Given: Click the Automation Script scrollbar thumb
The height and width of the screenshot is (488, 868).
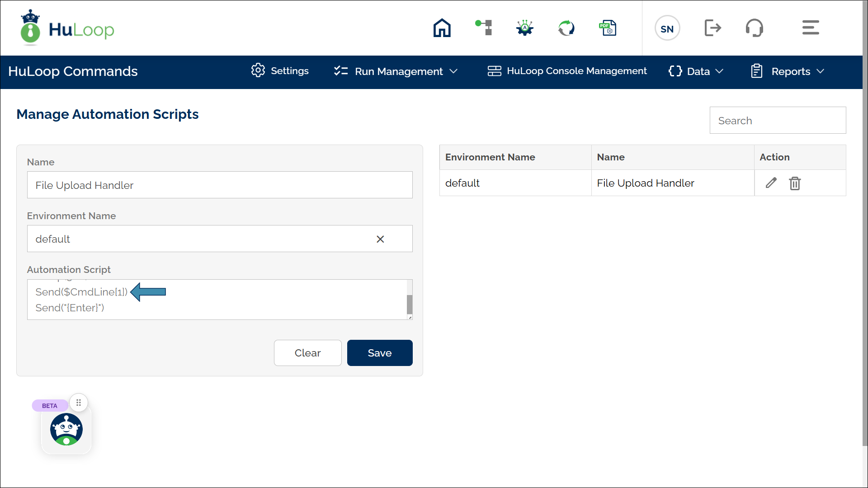Looking at the screenshot, I should coord(410,304).
